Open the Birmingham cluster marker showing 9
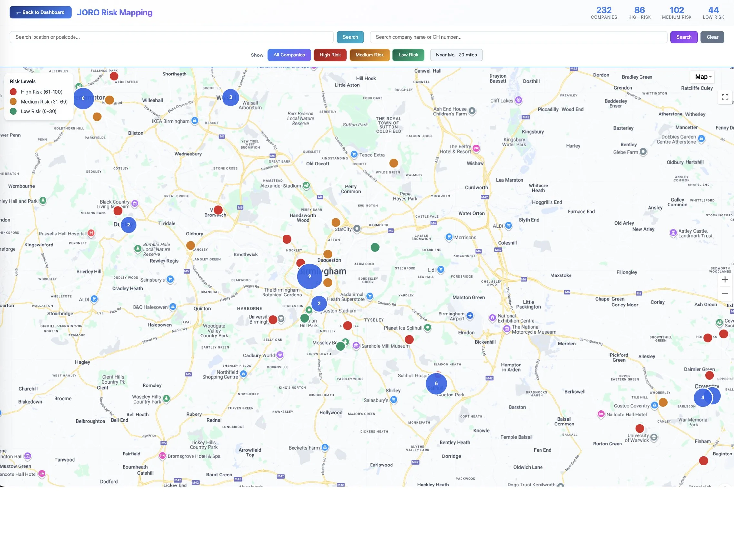Image resolution: width=734 pixels, height=560 pixels. 310,276
